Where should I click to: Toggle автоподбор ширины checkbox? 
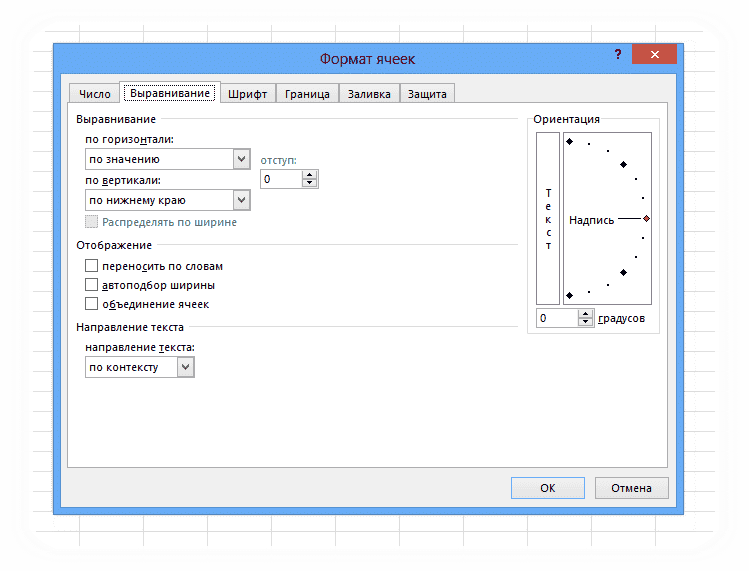pos(91,285)
